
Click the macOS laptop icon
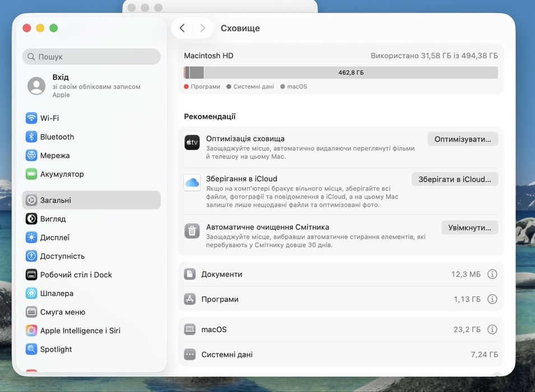click(x=190, y=329)
